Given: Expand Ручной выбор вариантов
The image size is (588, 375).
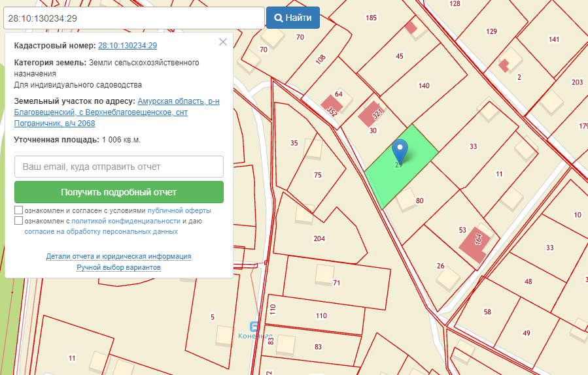Looking at the screenshot, I should [x=118, y=267].
